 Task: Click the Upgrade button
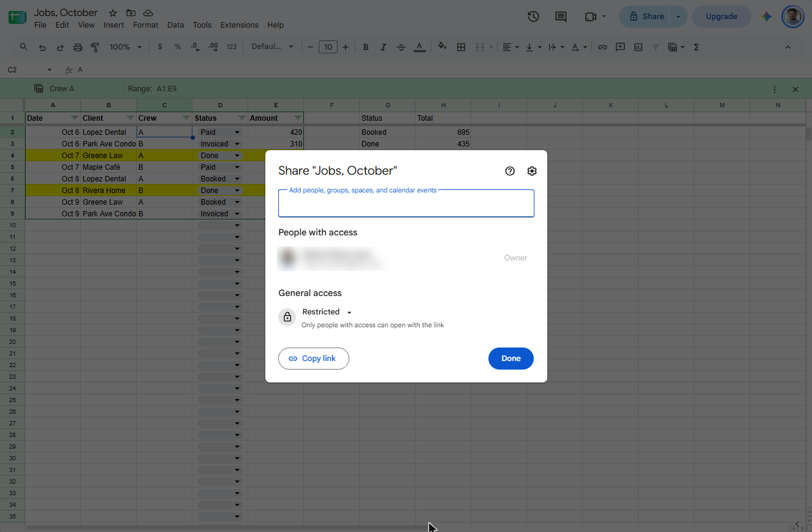point(721,17)
